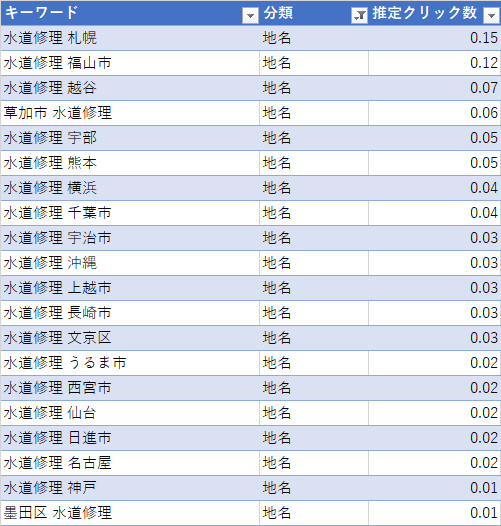Viewport: 501px width, 526px height.
Task: Open the 推定クリック数 column filter dropdown
Action: pos(492,15)
